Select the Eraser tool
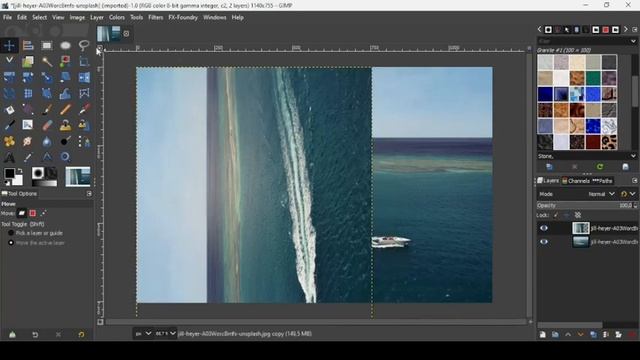 47,125
